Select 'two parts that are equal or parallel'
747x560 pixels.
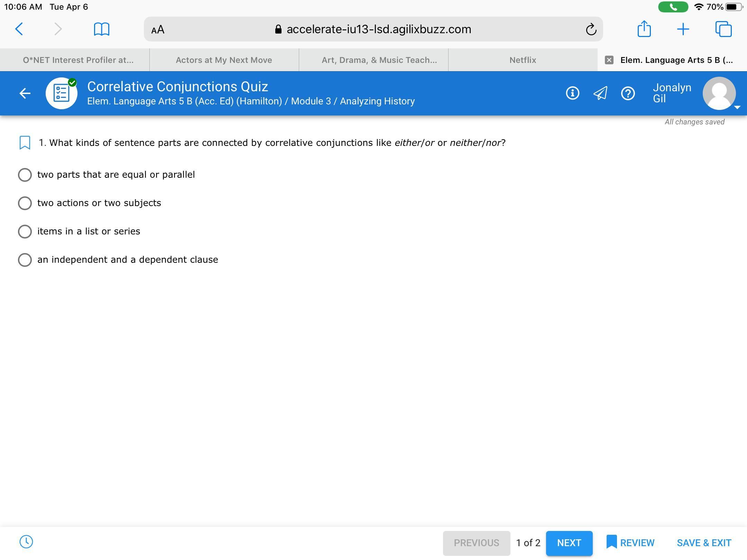(x=25, y=175)
